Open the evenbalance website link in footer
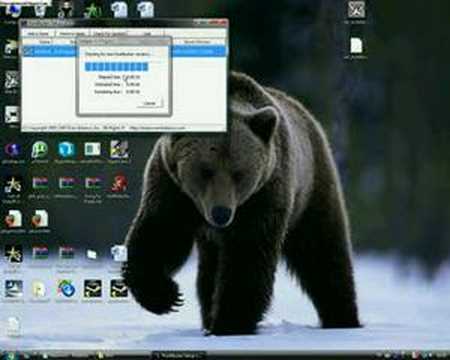 (x=156, y=128)
